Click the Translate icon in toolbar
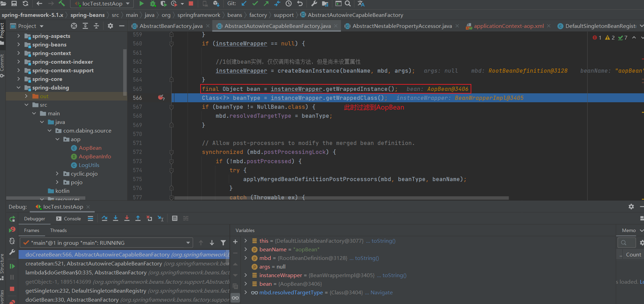644x304 pixels. coord(361,3)
